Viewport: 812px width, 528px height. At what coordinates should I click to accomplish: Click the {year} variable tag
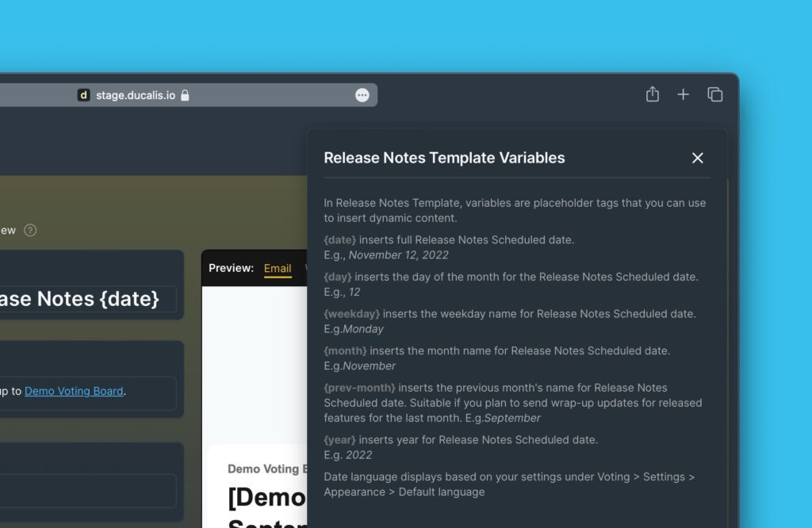[x=339, y=439]
